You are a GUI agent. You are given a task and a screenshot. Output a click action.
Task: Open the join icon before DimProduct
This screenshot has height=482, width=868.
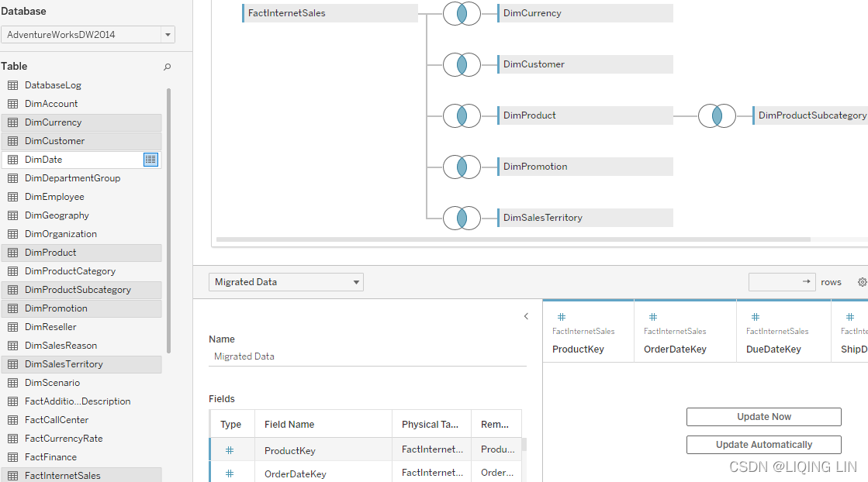coord(462,115)
